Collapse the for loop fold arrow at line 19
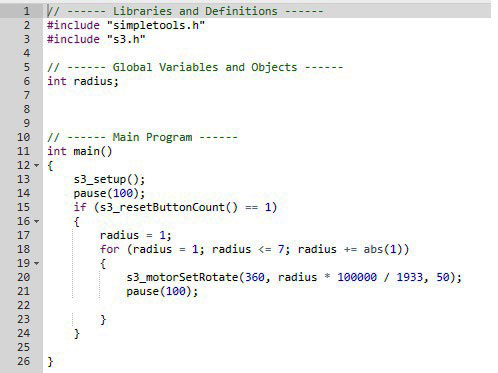498x373 pixels. click(x=37, y=263)
